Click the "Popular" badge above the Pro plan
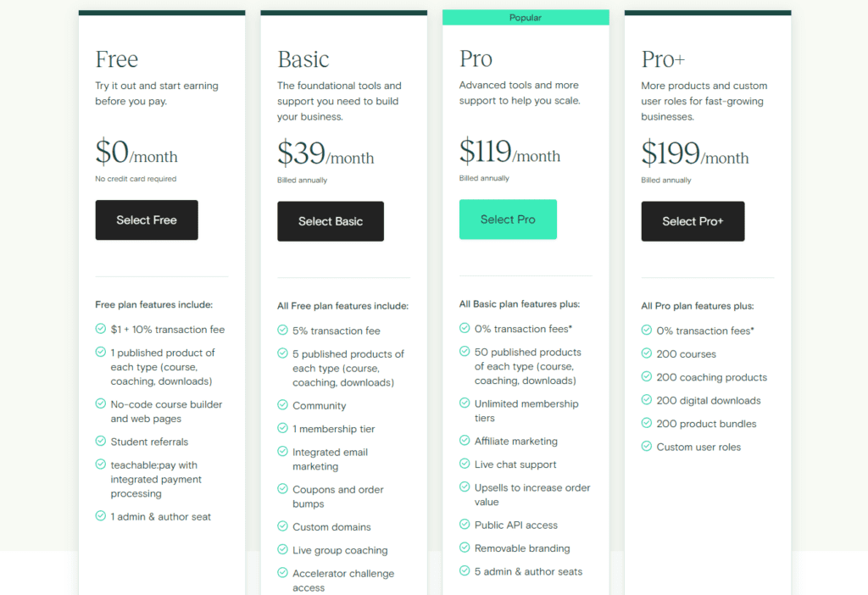This screenshot has width=868, height=595. [x=525, y=17]
